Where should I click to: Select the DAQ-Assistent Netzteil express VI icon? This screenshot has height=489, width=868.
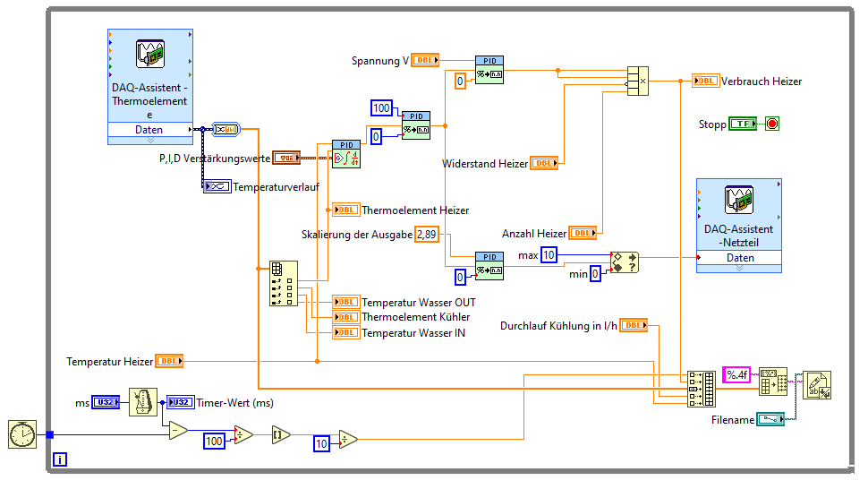coord(739,200)
